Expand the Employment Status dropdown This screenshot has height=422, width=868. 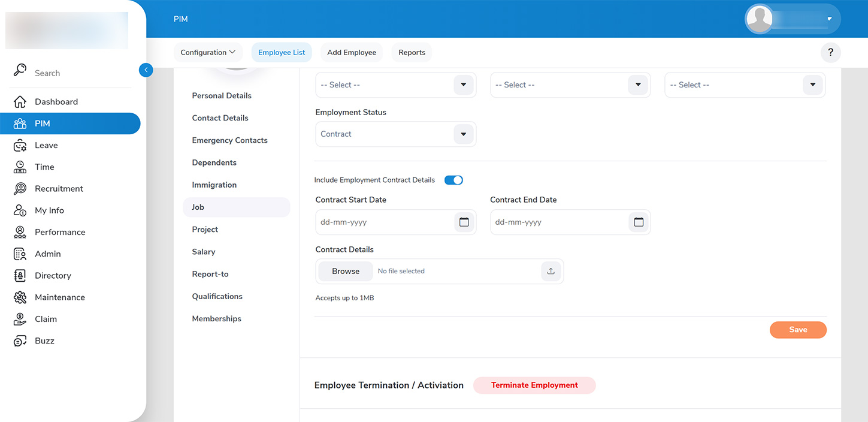(x=463, y=134)
